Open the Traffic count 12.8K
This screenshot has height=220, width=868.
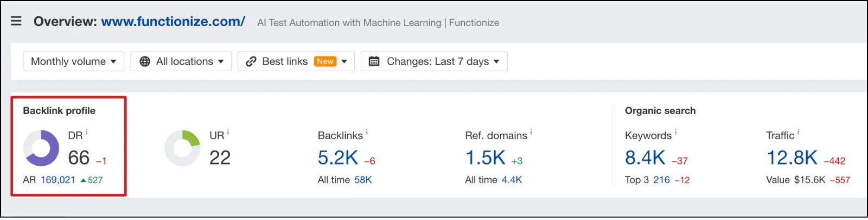[792, 158]
